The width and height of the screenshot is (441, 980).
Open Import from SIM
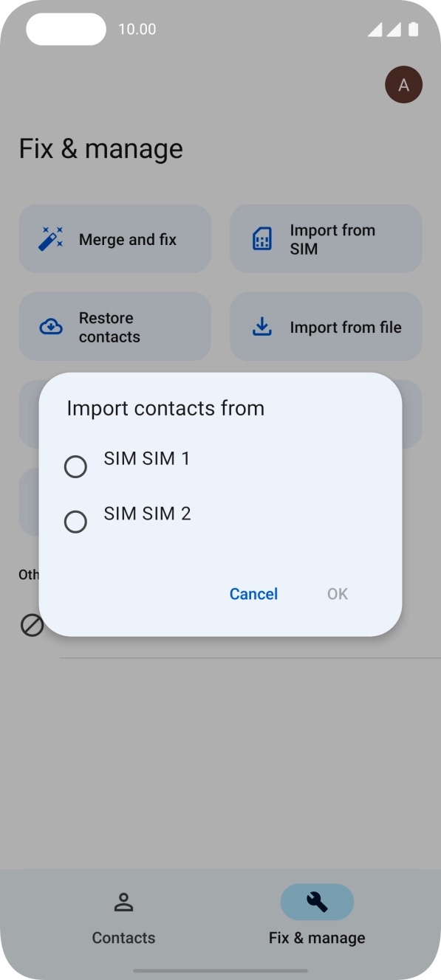coord(325,238)
